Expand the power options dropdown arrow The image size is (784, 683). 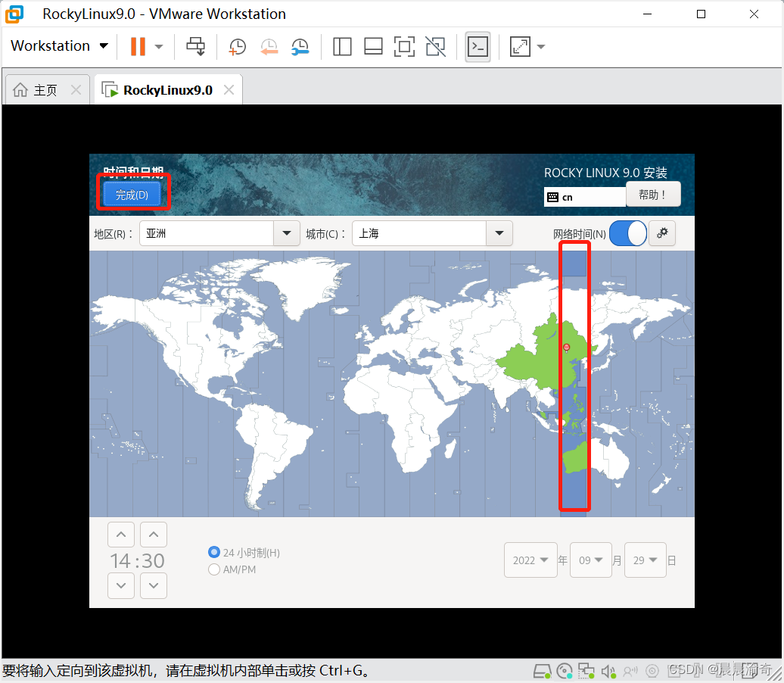159,46
